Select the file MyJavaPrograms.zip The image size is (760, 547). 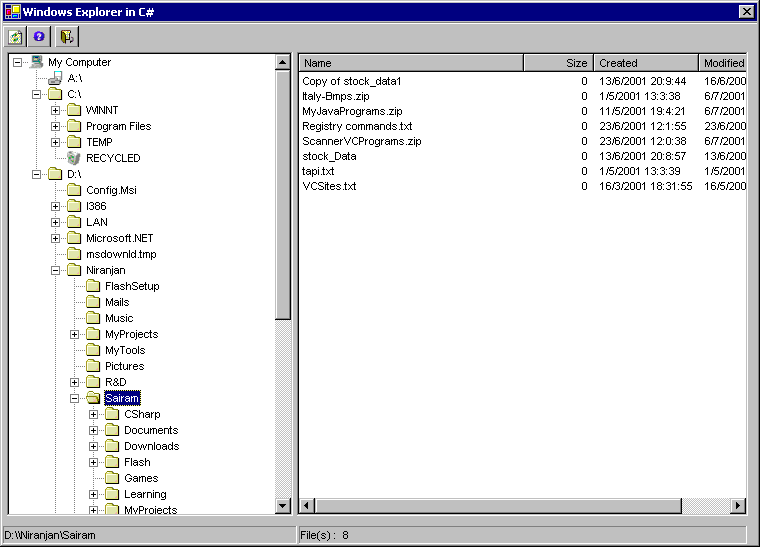352,111
